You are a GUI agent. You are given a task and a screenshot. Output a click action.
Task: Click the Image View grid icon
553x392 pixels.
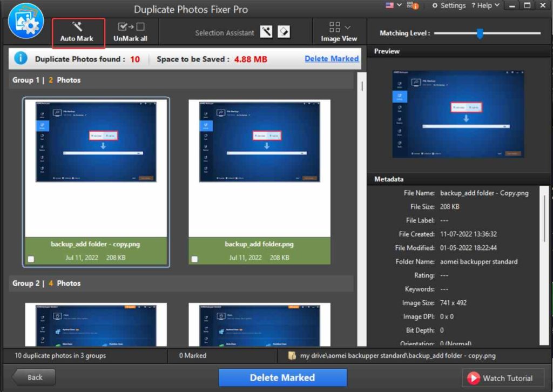click(334, 27)
